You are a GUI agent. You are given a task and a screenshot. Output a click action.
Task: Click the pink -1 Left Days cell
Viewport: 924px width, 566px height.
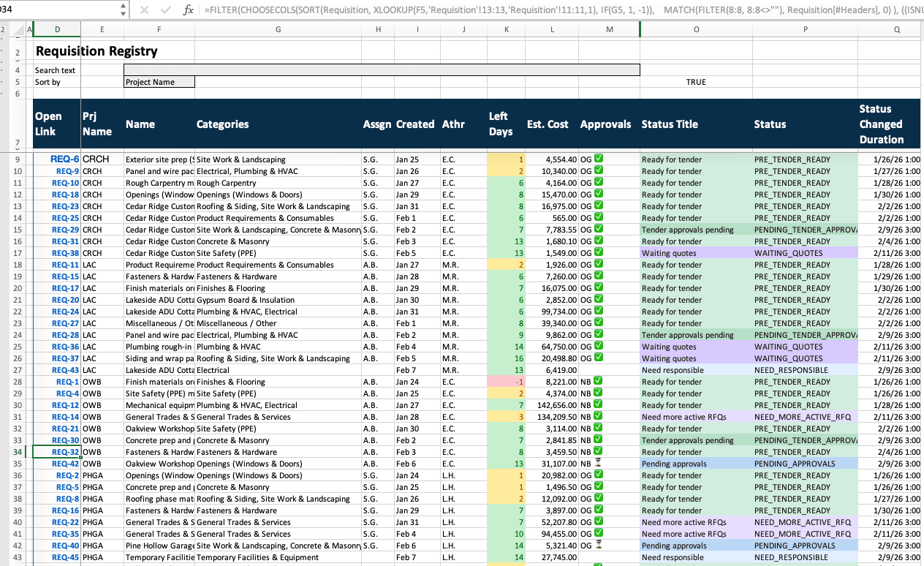click(507, 382)
